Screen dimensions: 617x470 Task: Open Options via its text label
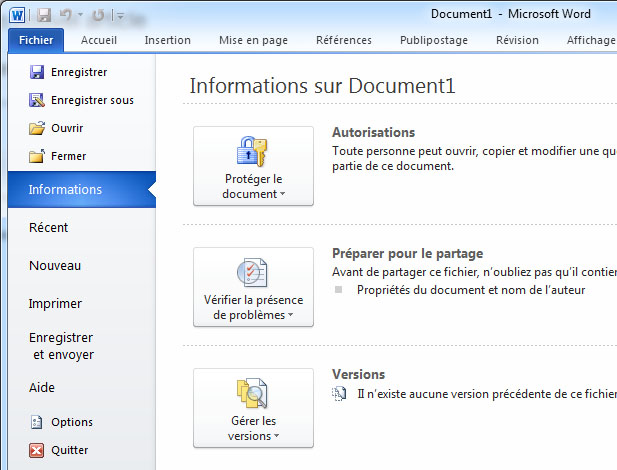pyautogui.click(x=72, y=422)
